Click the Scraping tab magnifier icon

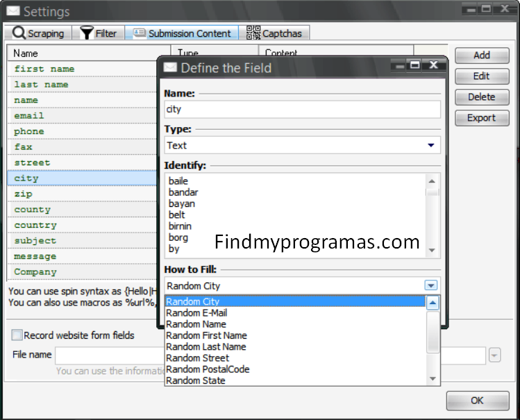[x=19, y=33]
